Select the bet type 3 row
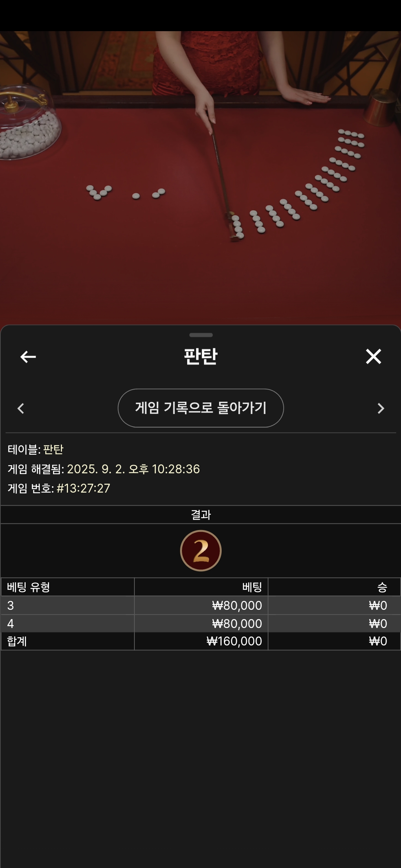This screenshot has width=401, height=868. click(201, 605)
